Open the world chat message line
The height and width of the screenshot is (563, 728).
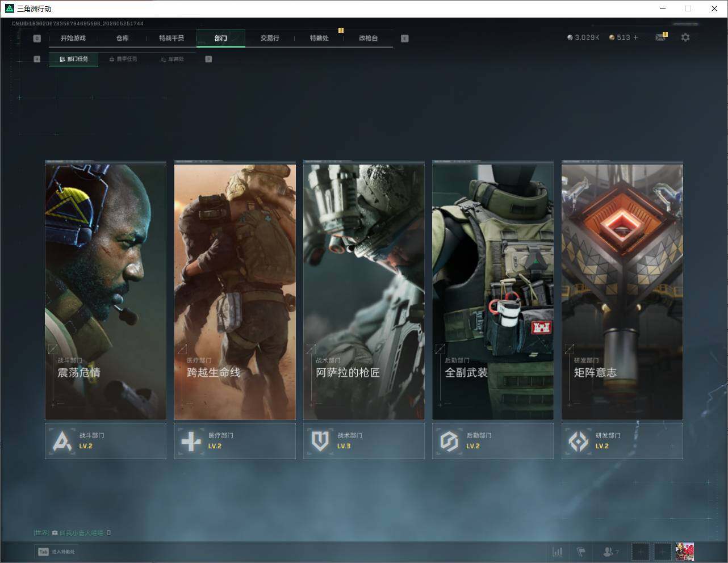click(72, 533)
